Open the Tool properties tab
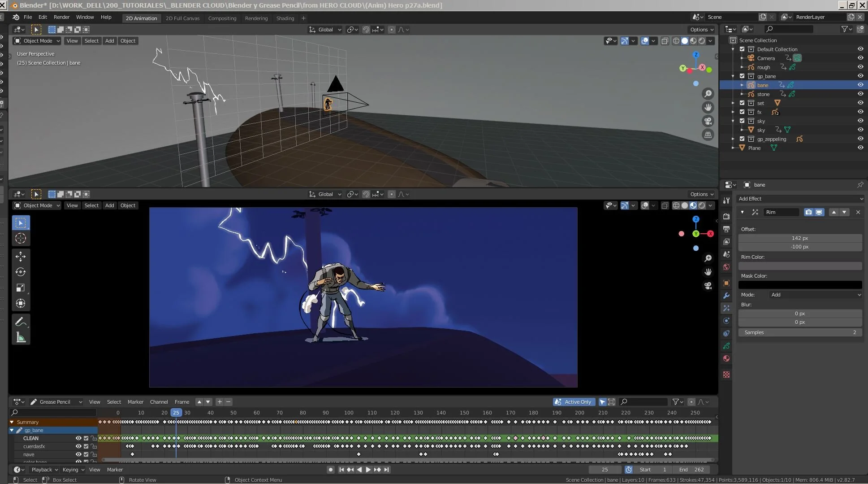Viewport: 868px width, 484px height. [726, 201]
